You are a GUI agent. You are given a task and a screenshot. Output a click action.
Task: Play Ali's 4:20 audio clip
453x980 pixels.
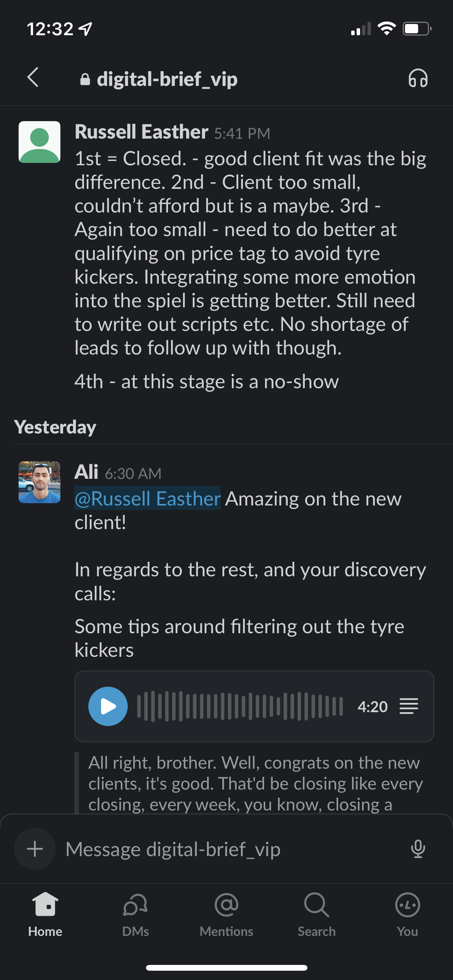click(x=108, y=706)
